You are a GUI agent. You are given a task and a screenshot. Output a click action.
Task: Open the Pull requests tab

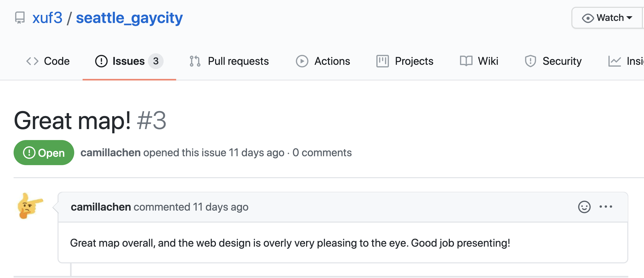(229, 61)
